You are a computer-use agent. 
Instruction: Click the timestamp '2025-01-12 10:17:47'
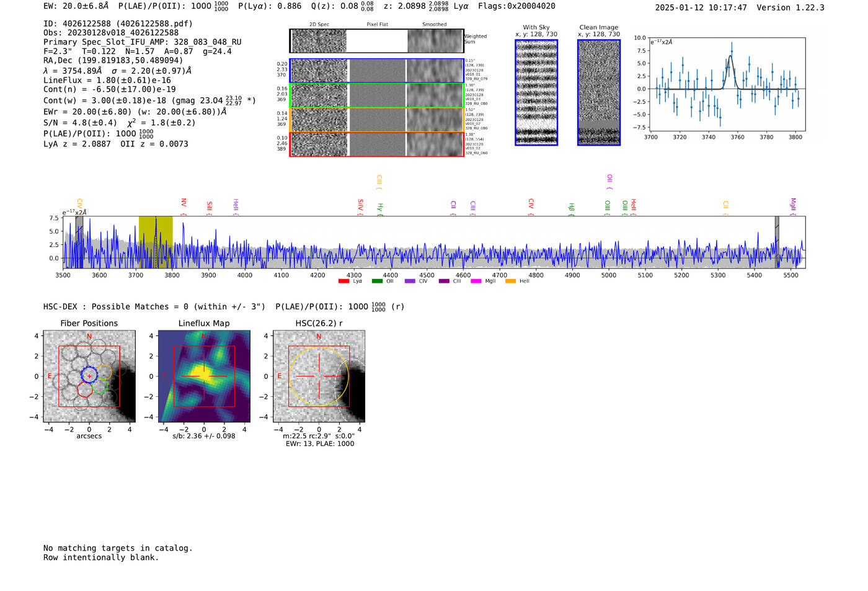[x=701, y=8]
